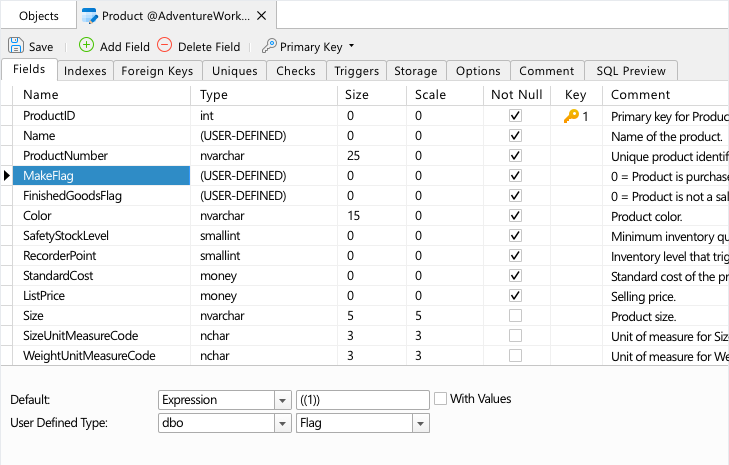Open the Primary Key dropdown arrow
This screenshot has height=465, width=729.
pyautogui.click(x=351, y=46)
